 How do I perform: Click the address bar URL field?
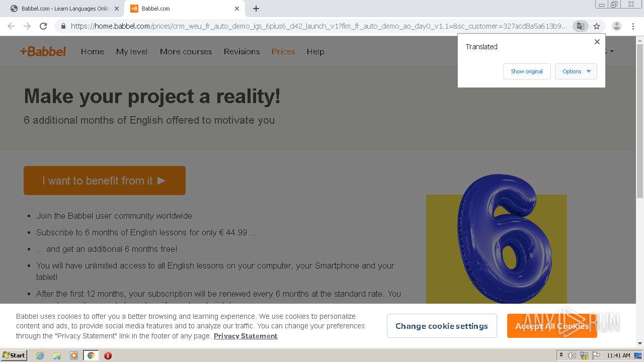coord(318,26)
